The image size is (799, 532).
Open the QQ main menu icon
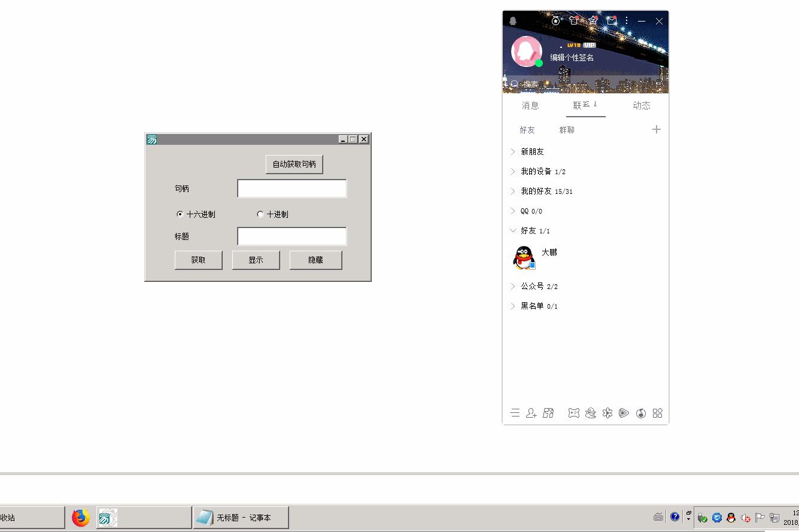point(515,413)
